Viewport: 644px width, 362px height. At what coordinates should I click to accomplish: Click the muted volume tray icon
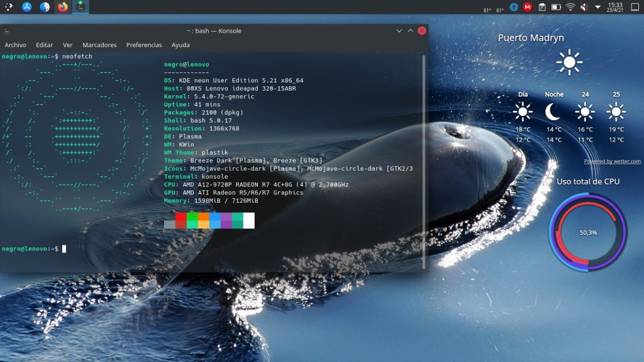(x=584, y=8)
